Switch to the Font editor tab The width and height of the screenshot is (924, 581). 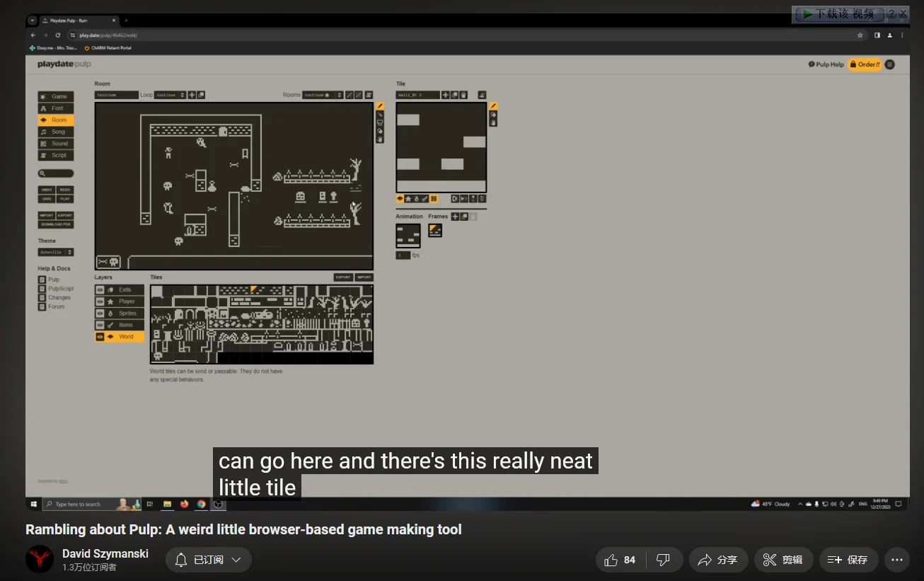56,108
